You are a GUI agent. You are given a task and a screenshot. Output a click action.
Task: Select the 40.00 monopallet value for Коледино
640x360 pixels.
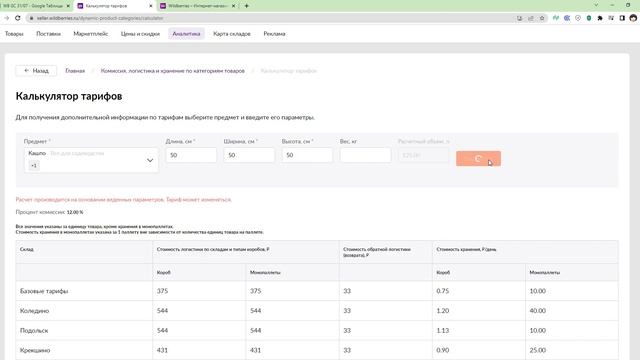[x=538, y=311]
